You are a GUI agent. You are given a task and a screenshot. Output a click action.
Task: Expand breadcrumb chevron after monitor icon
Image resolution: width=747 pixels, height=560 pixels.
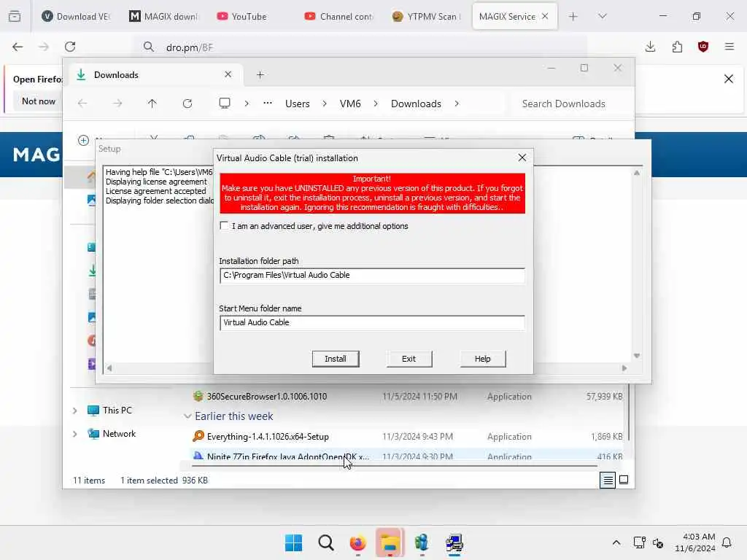click(x=247, y=104)
